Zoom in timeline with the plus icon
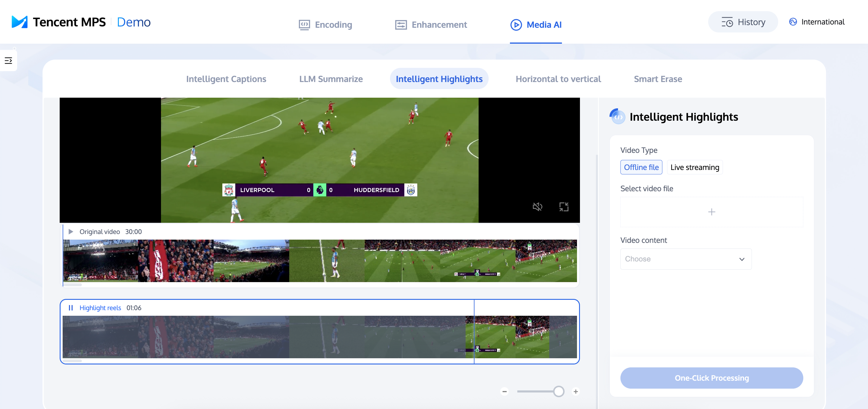868x409 pixels. tap(576, 391)
